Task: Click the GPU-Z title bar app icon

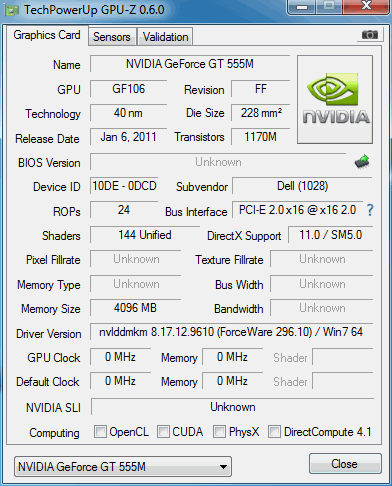Action: [11, 11]
